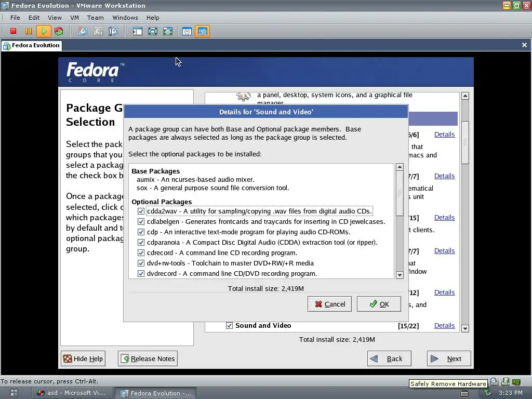This screenshot has width=532, height=399.
Task: Open Details link for Sound and Video
Action: 445,326
